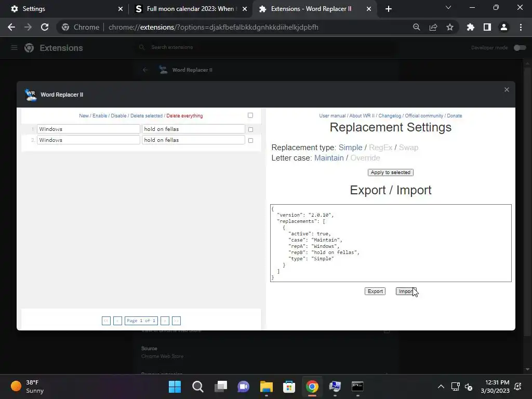Click the Export / Import JSON text area

391,243
